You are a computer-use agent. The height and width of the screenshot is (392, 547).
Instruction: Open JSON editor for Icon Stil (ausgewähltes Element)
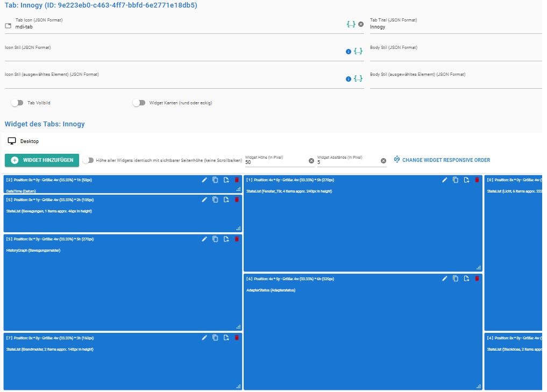click(x=358, y=79)
